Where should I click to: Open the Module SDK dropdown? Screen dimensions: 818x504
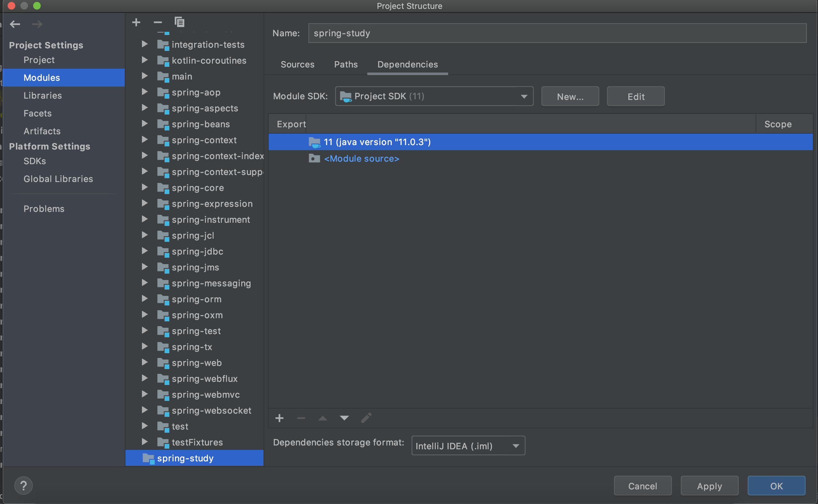tap(434, 96)
